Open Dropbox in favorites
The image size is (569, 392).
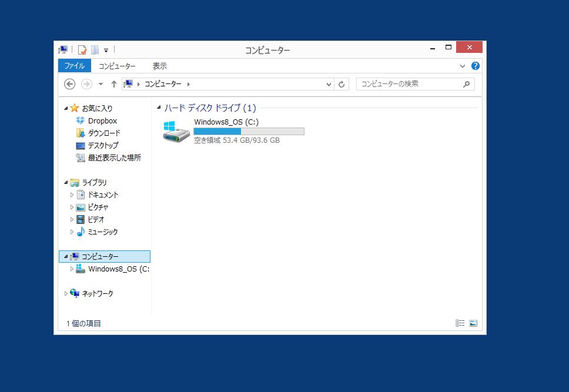pos(102,120)
